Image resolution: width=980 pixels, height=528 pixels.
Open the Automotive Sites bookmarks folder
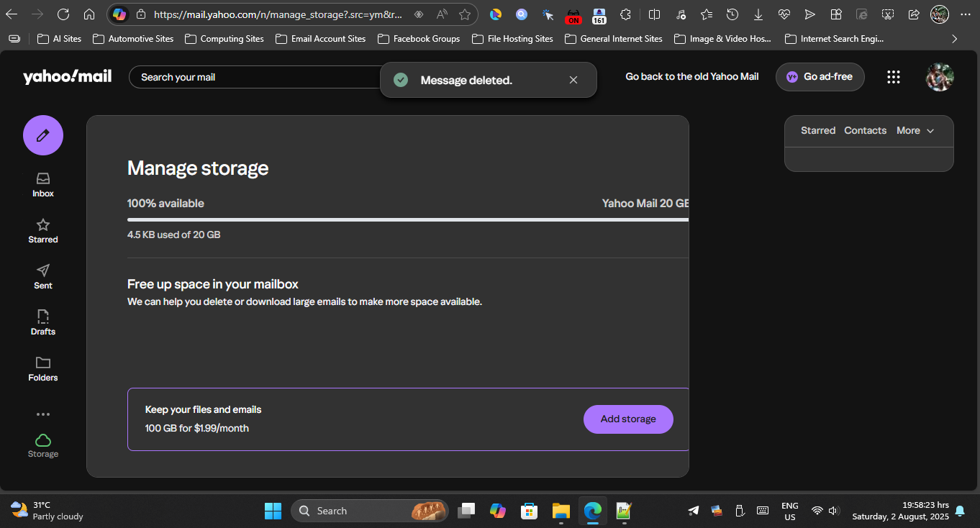tap(133, 39)
